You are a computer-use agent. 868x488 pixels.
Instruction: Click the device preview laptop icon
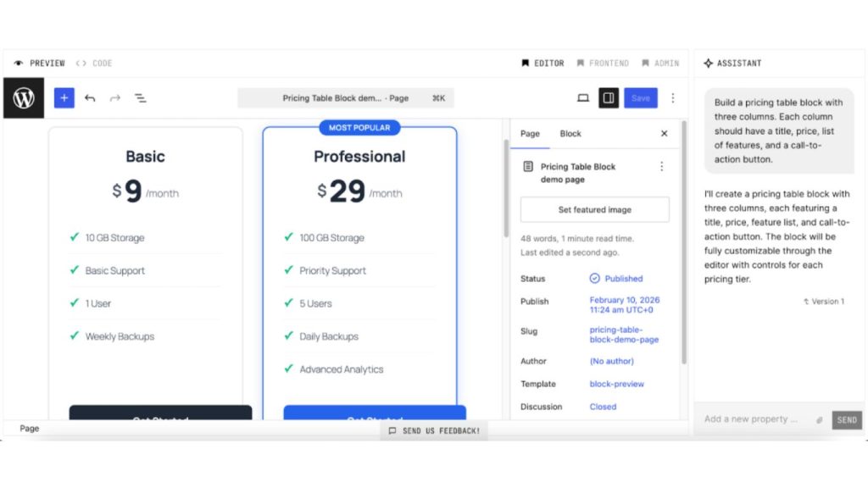tap(583, 97)
